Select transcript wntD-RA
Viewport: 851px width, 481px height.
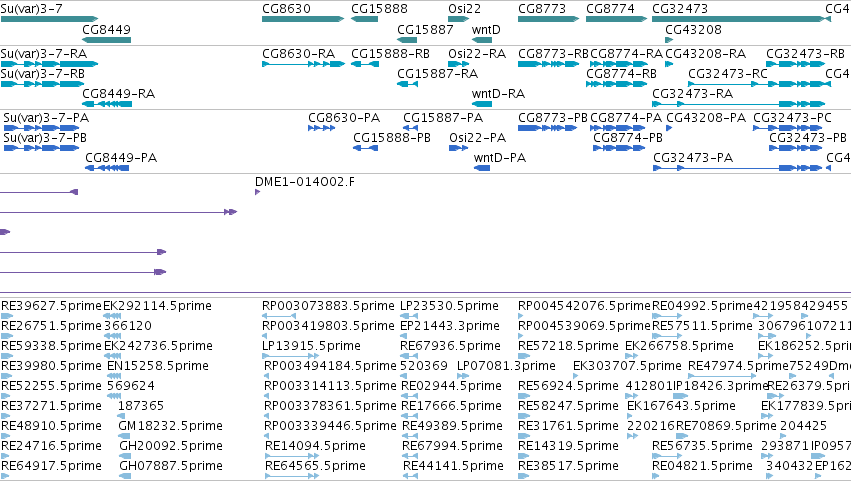click(x=498, y=94)
